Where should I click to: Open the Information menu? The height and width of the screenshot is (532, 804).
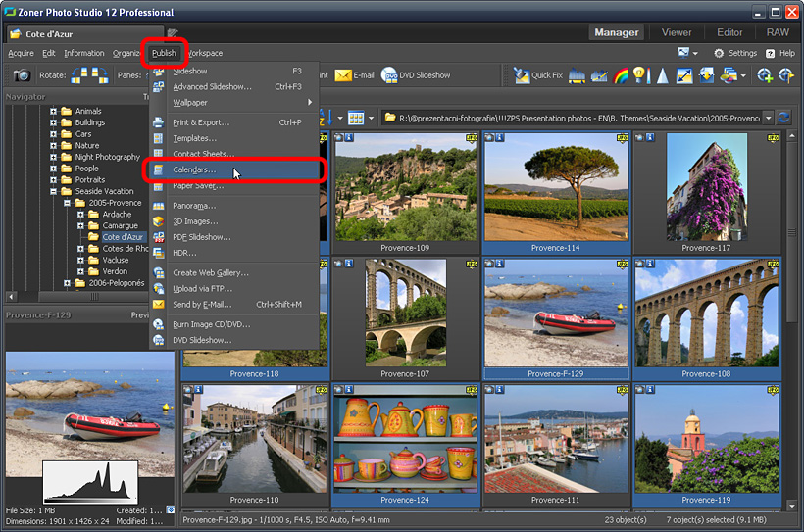tap(84, 53)
